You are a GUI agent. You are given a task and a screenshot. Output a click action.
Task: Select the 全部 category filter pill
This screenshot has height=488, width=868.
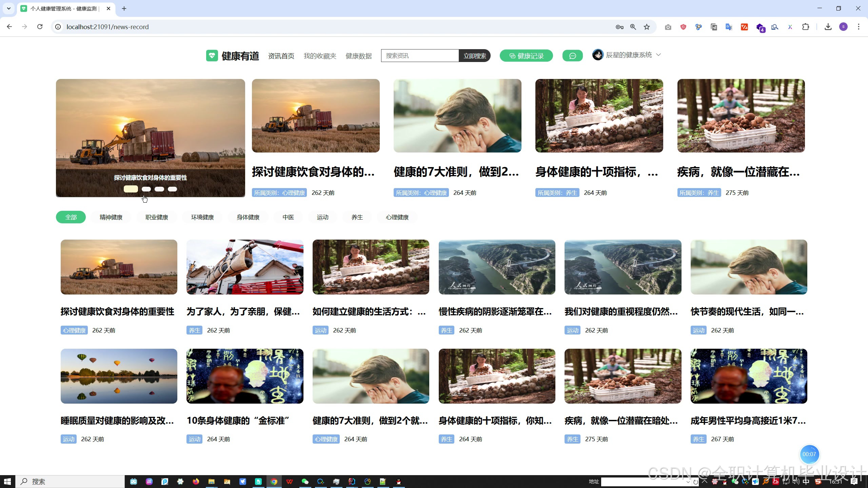(x=71, y=217)
